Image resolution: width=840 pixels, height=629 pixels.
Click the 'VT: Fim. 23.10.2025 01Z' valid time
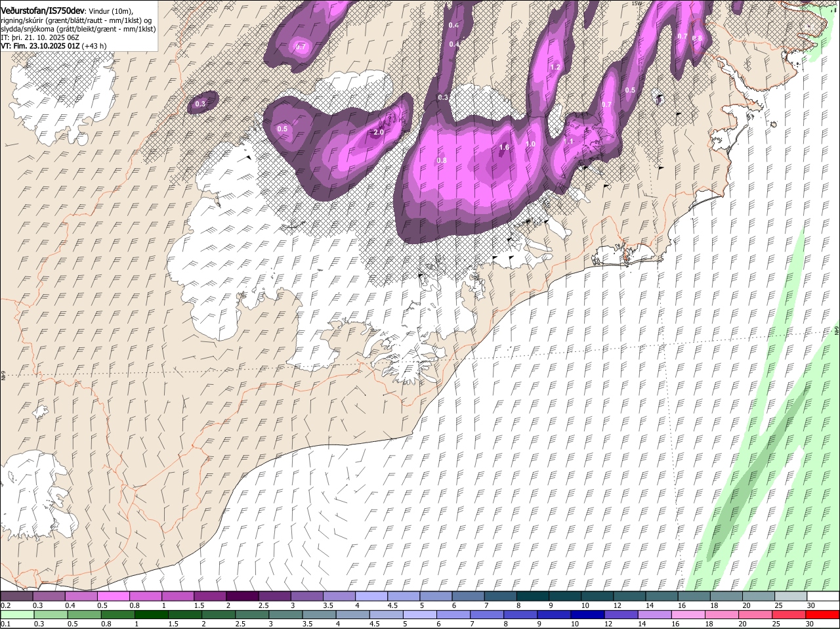[x=40, y=46]
